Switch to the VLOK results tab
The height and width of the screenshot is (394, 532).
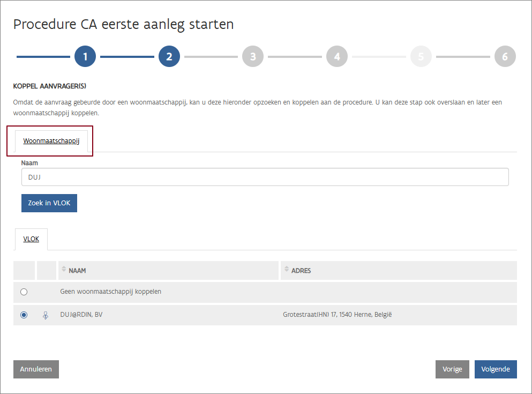pyautogui.click(x=31, y=239)
